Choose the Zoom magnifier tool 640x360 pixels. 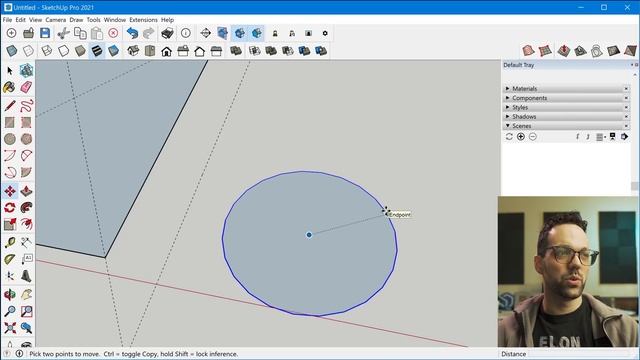pyautogui.click(x=10, y=311)
